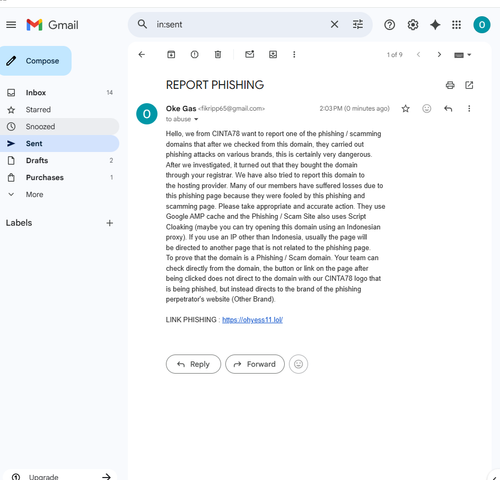
Task: Open the Gemini sparkle icon
Action: tap(435, 25)
